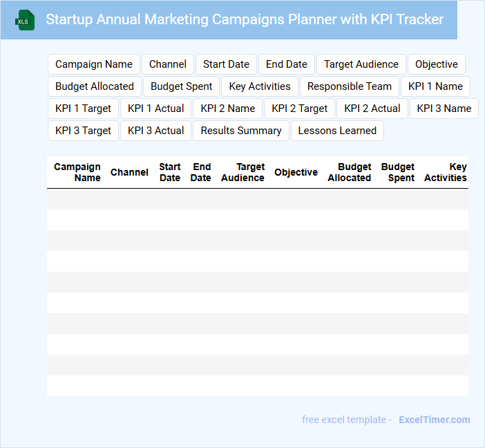Select the Budget Spent column header
This screenshot has width=485, height=448.
coord(398,172)
